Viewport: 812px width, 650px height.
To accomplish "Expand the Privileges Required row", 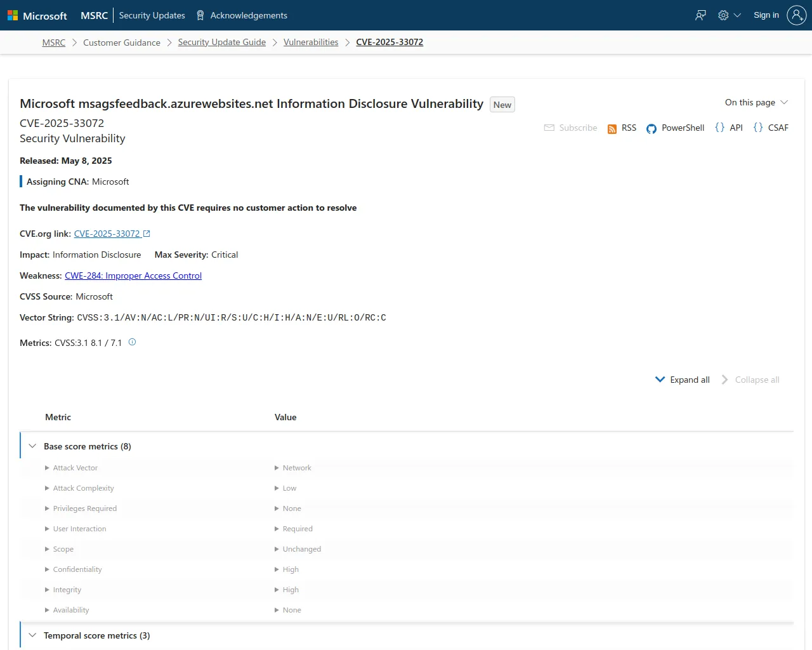I will 47,508.
